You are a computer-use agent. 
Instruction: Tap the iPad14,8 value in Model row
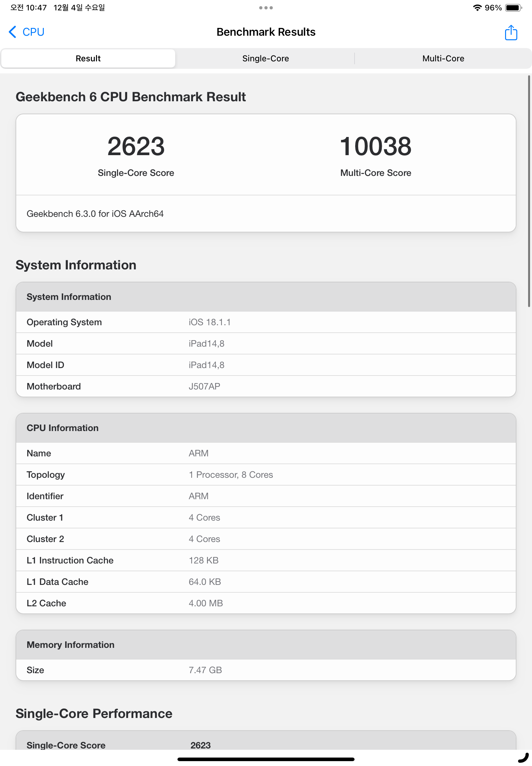(x=206, y=343)
